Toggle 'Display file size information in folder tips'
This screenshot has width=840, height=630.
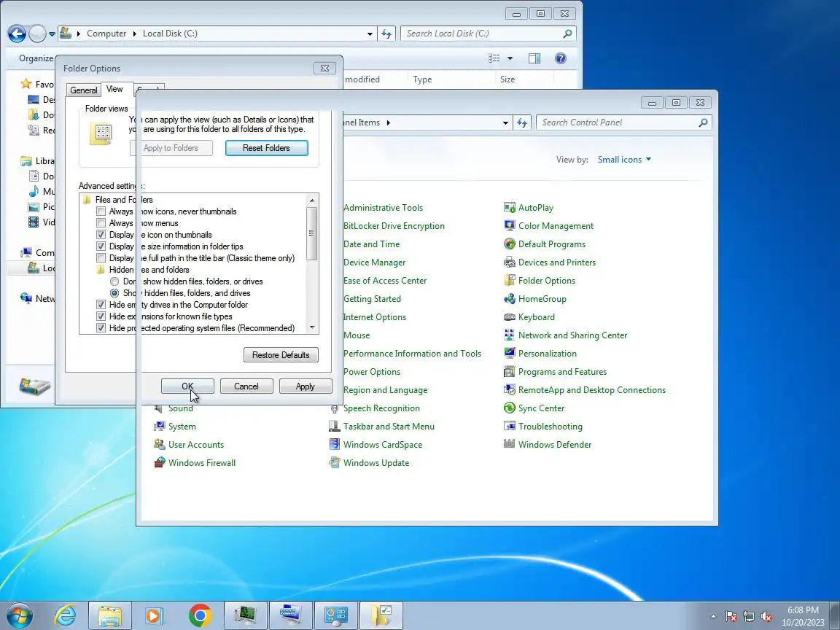(x=101, y=246)
